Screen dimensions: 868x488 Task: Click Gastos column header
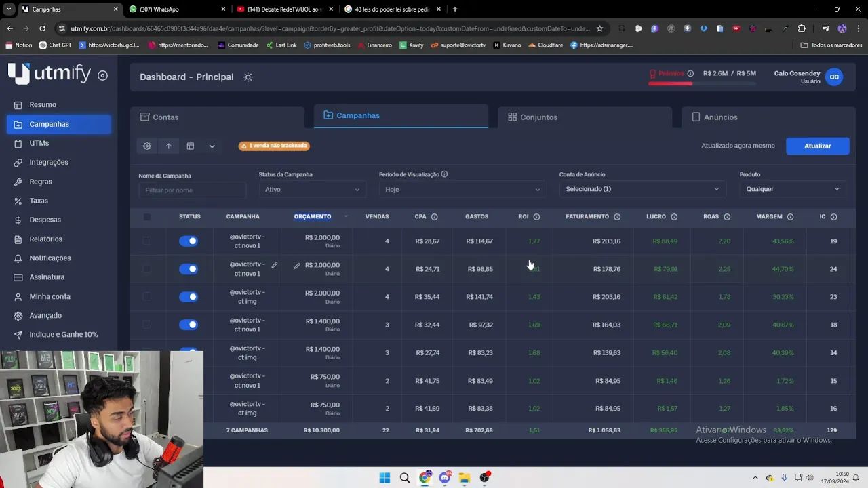(x=477, y=217)
